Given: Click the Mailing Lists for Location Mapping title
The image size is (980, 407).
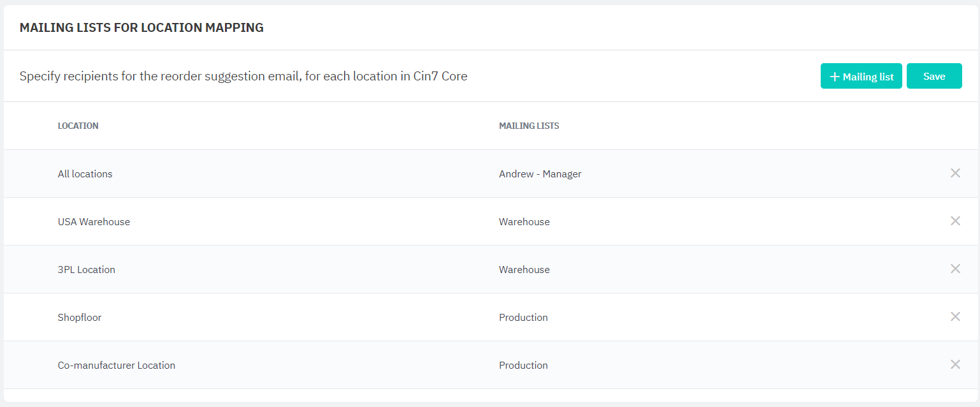Looking at the screenshot, I should point(141,27).
